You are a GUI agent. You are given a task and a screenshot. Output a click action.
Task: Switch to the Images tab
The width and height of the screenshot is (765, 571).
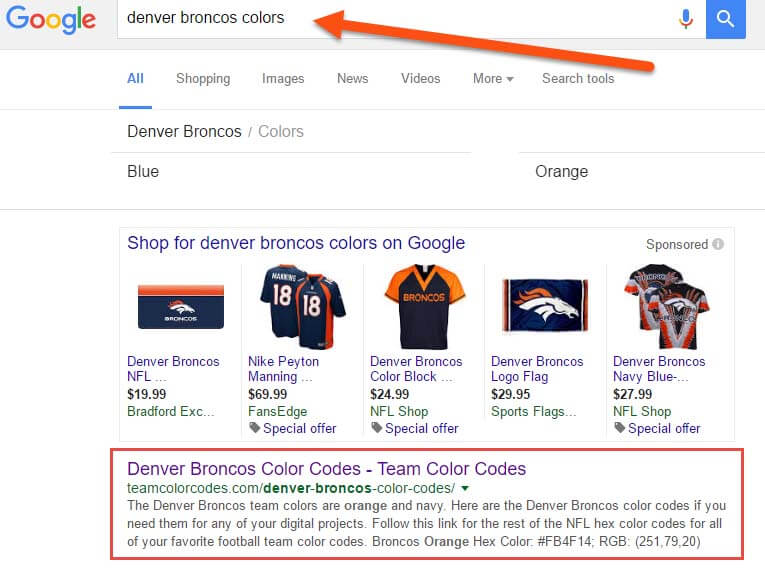click(x=283, y=79)
